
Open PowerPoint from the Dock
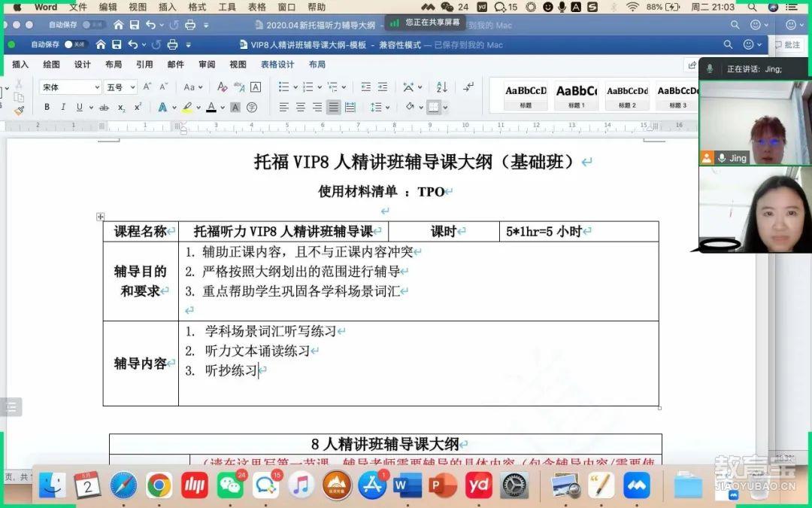[x=444, y=485]
